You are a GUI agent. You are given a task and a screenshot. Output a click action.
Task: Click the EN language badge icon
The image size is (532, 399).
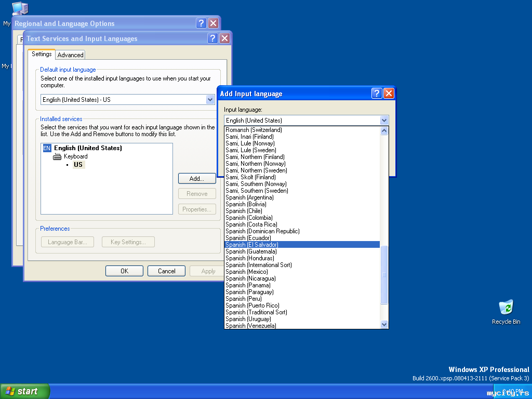[x=47, y=148]
